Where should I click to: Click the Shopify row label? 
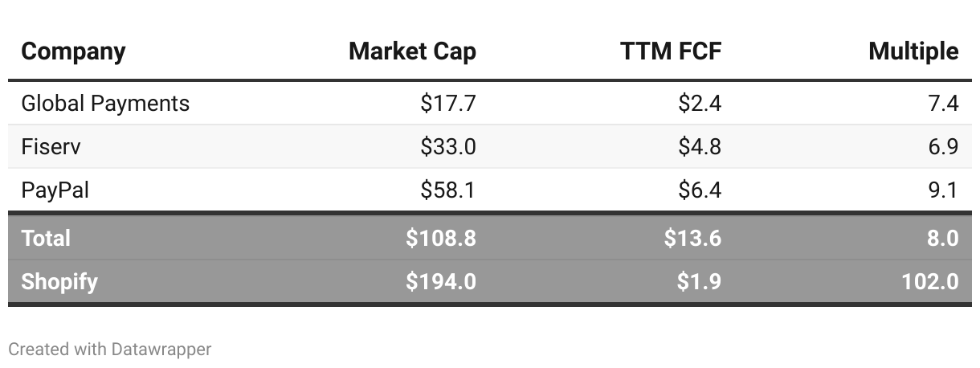pos(59,282)
